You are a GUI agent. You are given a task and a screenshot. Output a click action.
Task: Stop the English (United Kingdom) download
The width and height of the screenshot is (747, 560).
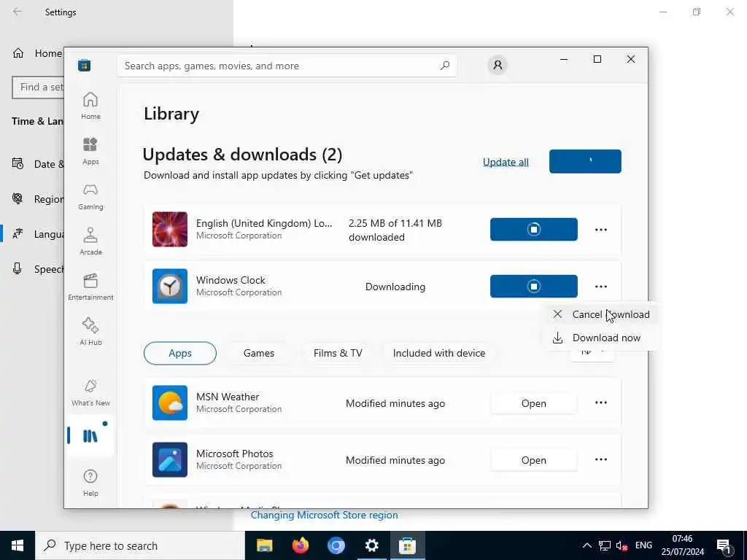pos(533,230)
